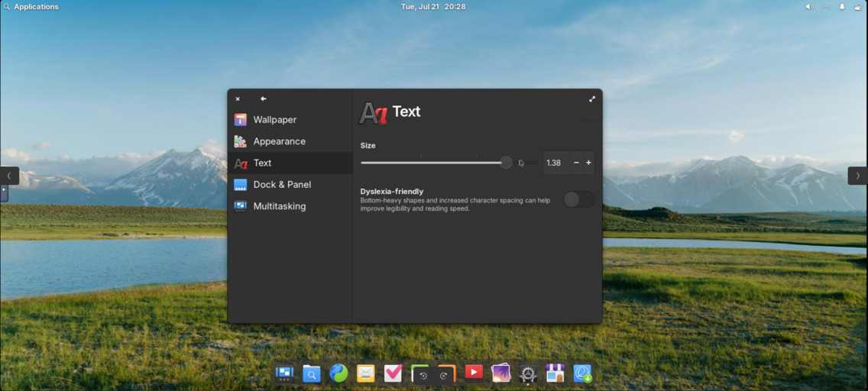Open the Wallpaper settings in the sidebar
868x391 pixels.
pos(290,119)
